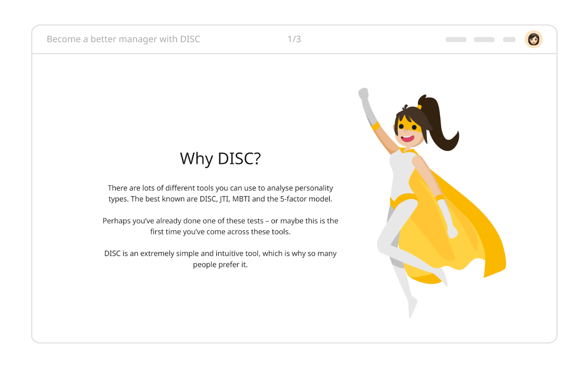Click the course title 'Become a better manager with DISC'

[123, 39]
